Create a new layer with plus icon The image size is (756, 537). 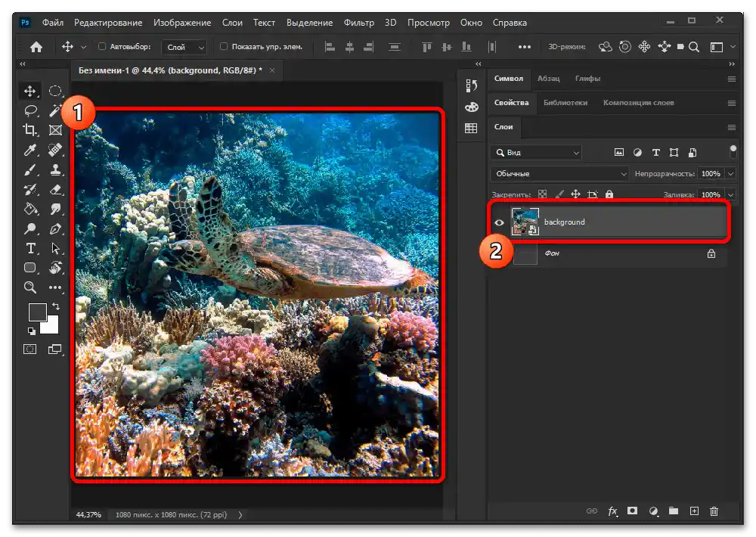(694, 511)
